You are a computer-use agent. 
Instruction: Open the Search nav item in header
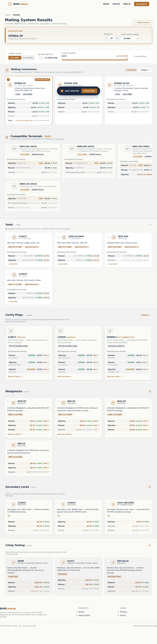tap(116, 4)
